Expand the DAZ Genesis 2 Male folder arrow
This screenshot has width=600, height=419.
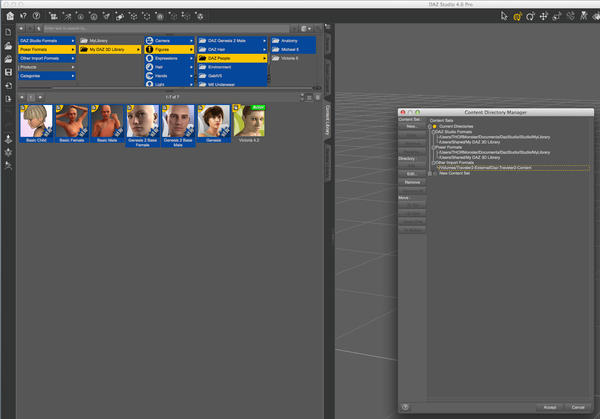click(x=264, y=41)
